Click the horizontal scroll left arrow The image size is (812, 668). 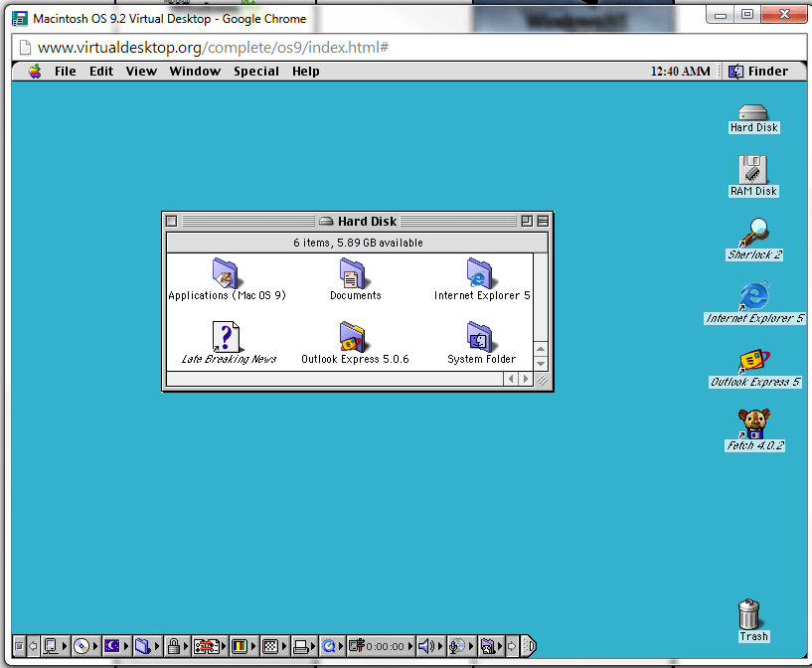[x=511, y=379]
